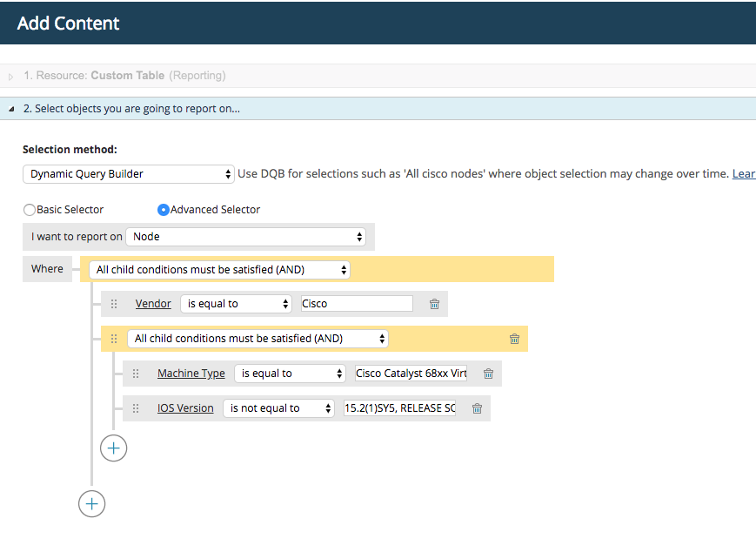Change the Machine Type operator dropdown
Viewport: 756px width, 559px height.
[x=291, y=374]
